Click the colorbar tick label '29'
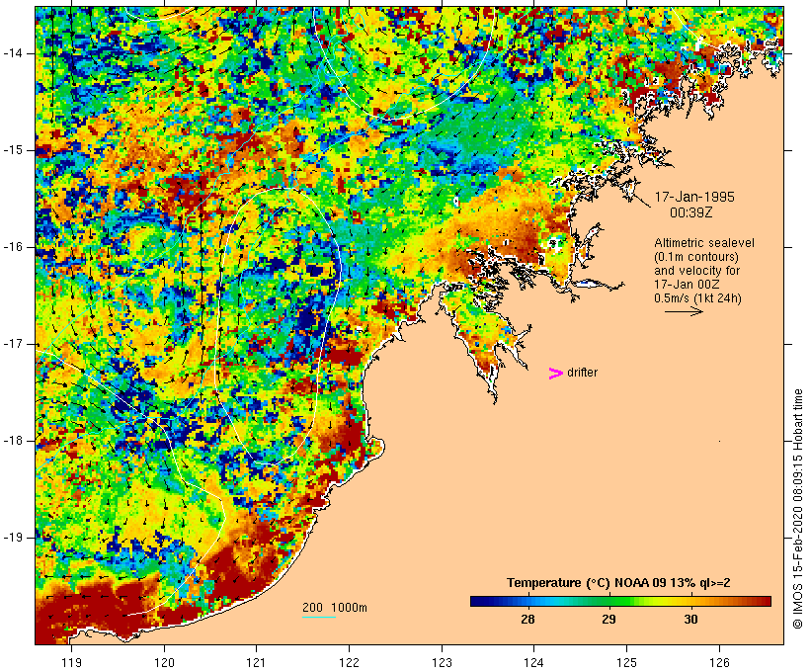This screenshot has height=672, width=810. (x=609, y=619)
